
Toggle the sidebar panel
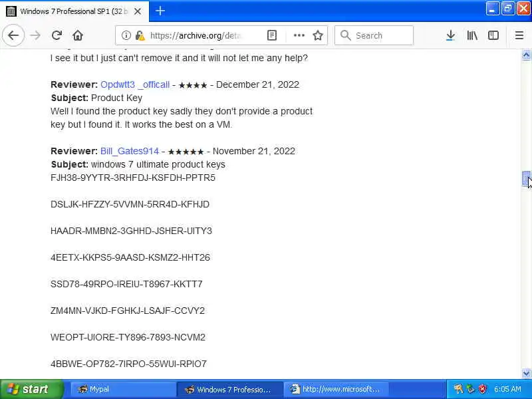click(x=493, y=35)
